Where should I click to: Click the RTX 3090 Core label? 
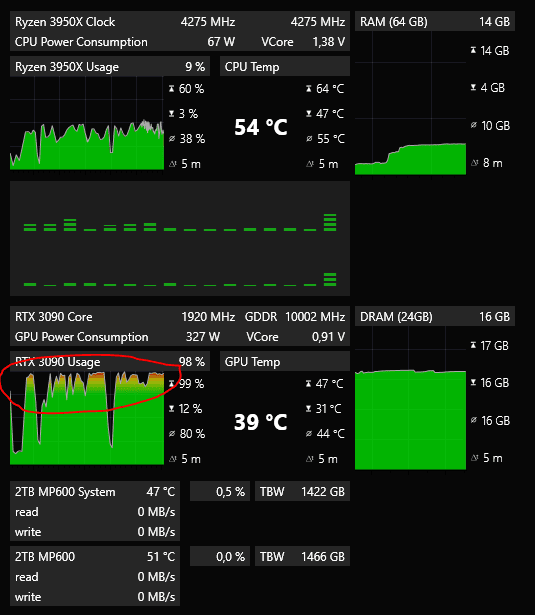[x=53, y=317]
